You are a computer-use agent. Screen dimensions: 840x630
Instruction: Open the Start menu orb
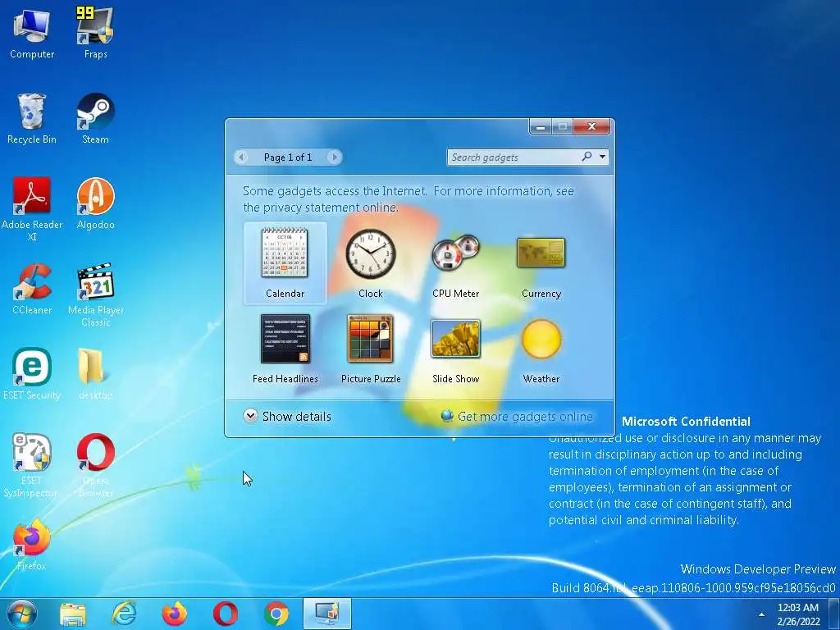pos(22,614)
